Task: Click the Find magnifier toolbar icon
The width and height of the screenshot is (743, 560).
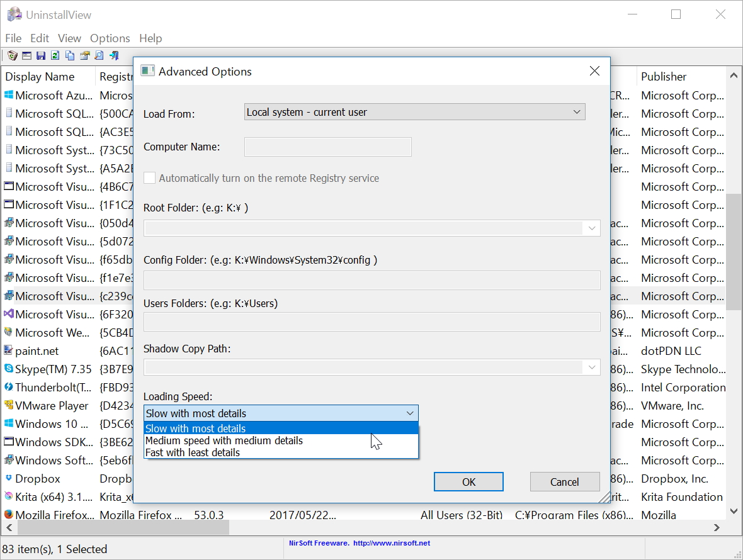Action: point(99,56)
